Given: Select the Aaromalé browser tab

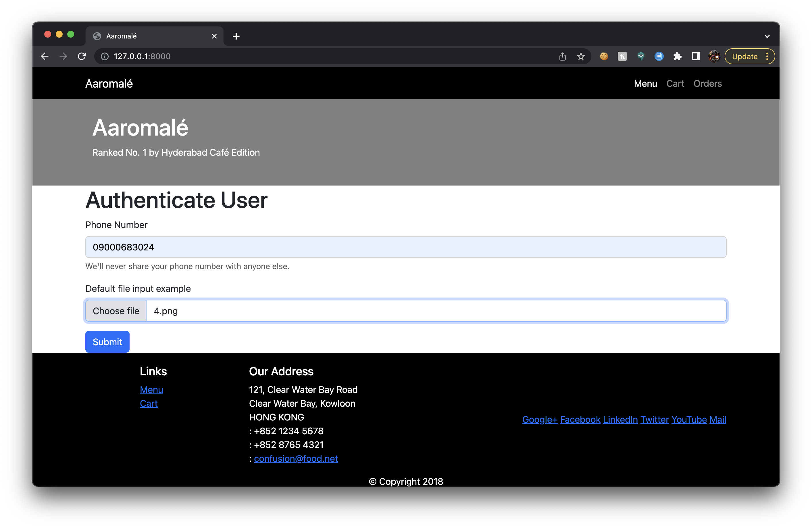Looking at the screenshot, I should click(155, 36).
